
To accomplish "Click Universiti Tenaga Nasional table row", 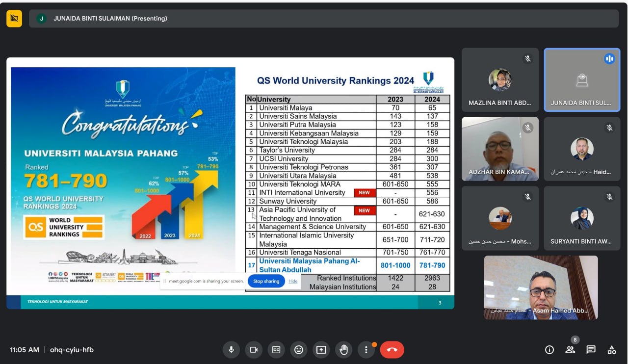I will [347, 252].
